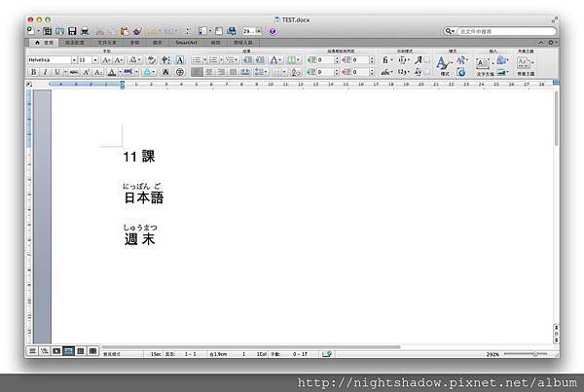Screen dimensions: 584x392
Task: Open the Highlight color dropdown arrow
Action: click(136, 72)
